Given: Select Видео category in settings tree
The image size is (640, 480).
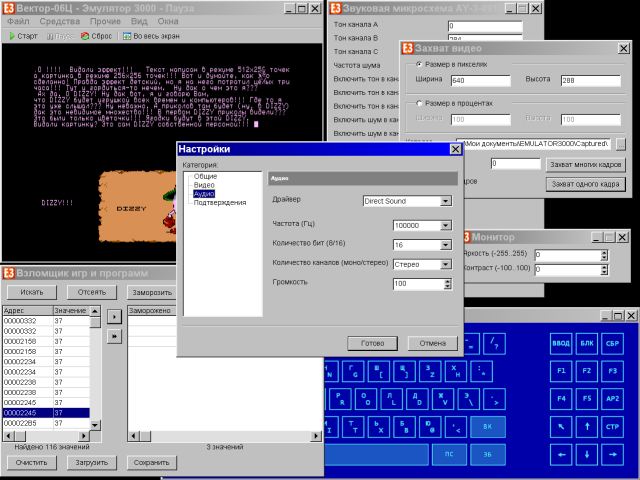Looking at the screenshot, I should (x=204, y=185).
